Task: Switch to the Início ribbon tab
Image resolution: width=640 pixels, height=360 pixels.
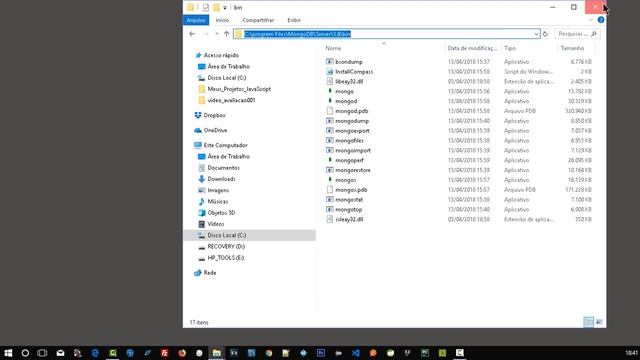Action: tap(222, 20)
